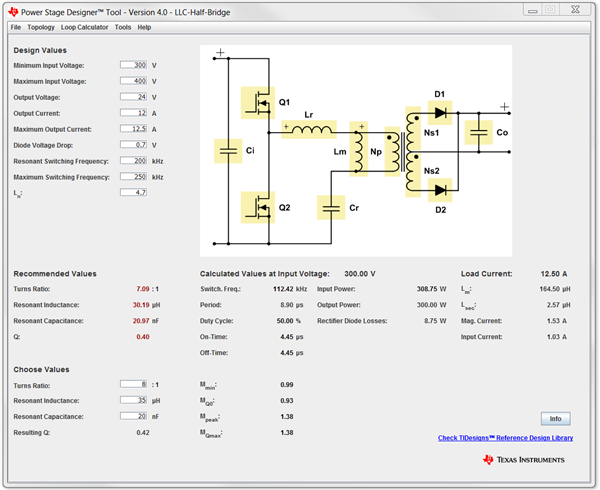
Task: Click the chosen Resonant Capacitance field
Action: (134, 416)
